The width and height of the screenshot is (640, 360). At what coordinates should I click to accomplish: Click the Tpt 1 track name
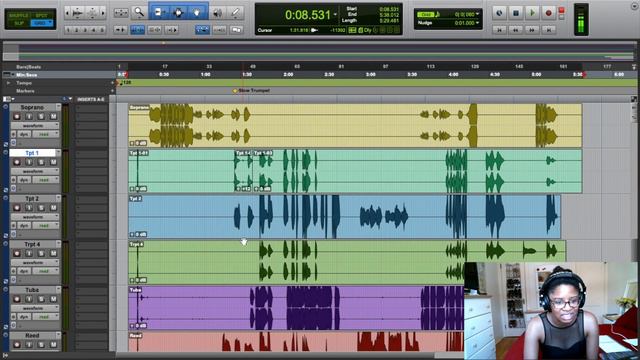(x=32, y=153)
